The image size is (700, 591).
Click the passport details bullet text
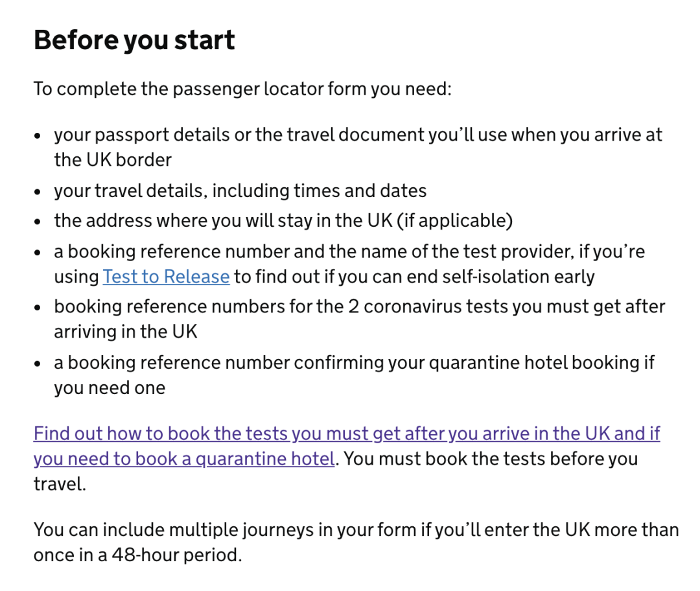pyautogui.click(x=358, y=135)
